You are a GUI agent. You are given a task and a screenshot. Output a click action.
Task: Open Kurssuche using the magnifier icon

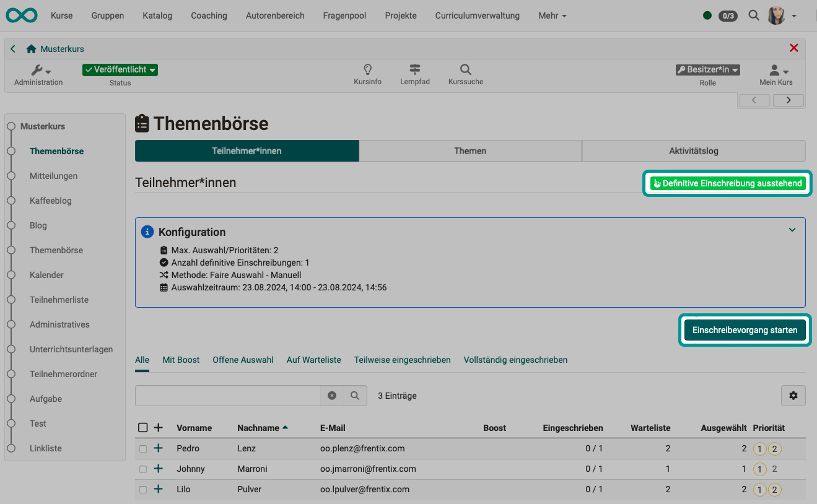coord(465,70)
